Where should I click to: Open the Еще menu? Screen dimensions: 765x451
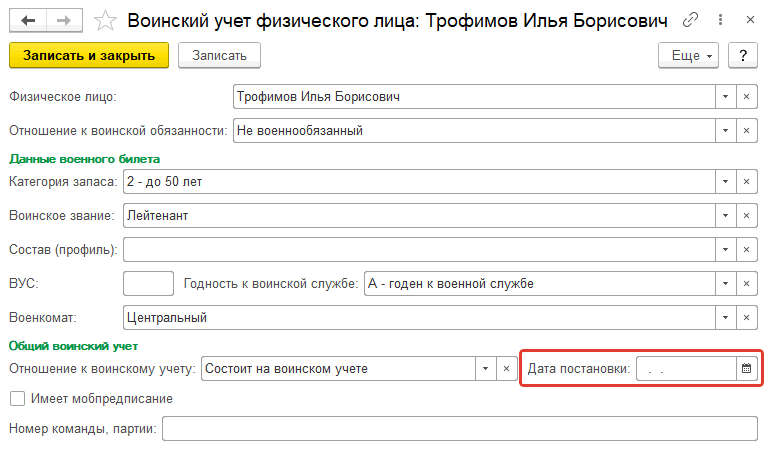tap(688, 56)
